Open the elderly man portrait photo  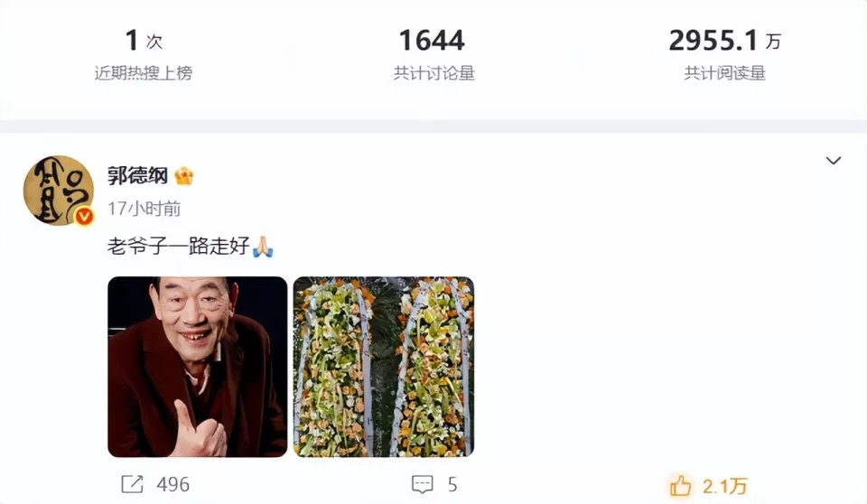point(198,367)
